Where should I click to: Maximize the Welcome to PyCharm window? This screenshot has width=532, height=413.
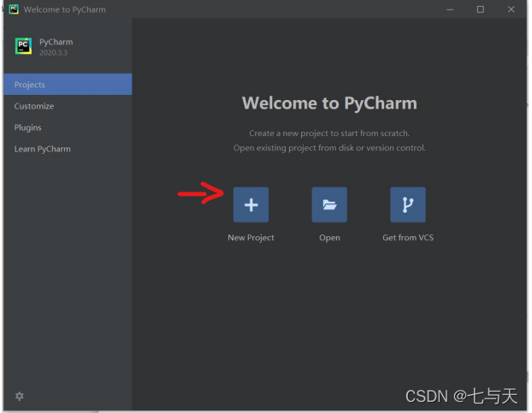coord(480,9)
